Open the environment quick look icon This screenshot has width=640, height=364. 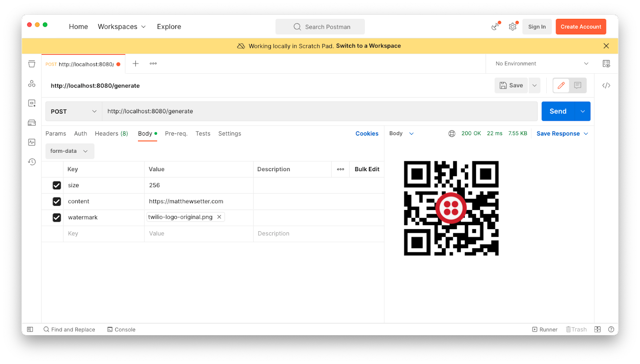[x=606, y=64]
